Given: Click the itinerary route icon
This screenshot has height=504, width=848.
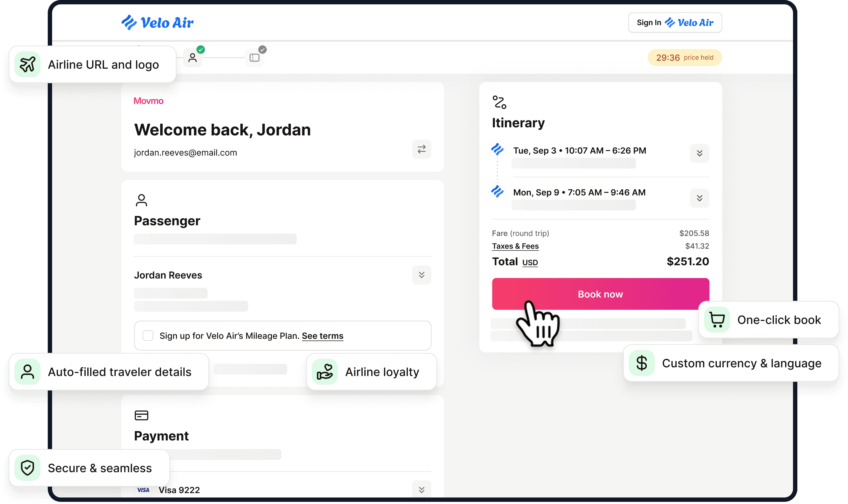Looking at the screenshot, I should (x=499, y=102).
